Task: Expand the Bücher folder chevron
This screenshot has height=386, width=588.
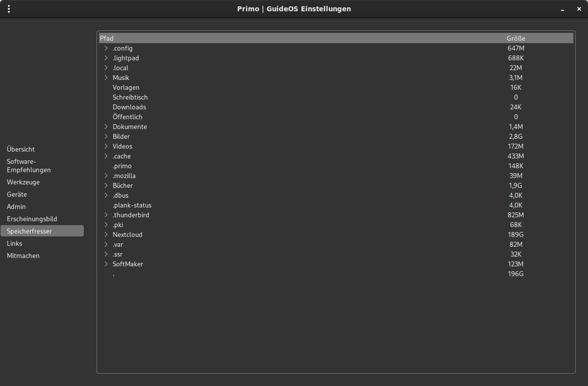Action: point(106,185)
